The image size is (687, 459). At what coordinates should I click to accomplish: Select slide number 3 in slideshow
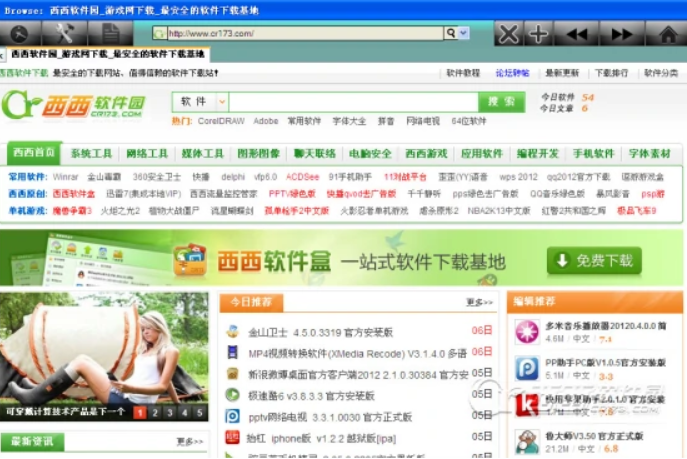pos(170,412)
